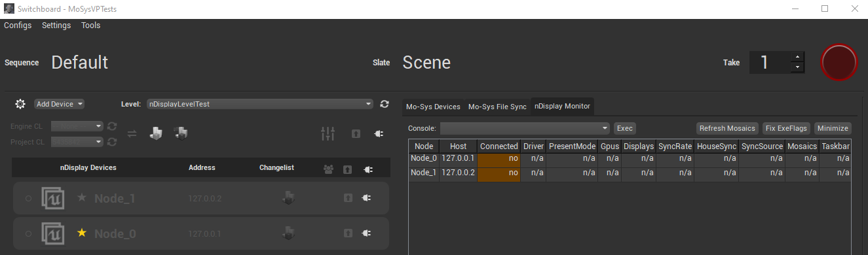
Task: Launch Node_1 with its arrow icon
Action: (348, 198)
